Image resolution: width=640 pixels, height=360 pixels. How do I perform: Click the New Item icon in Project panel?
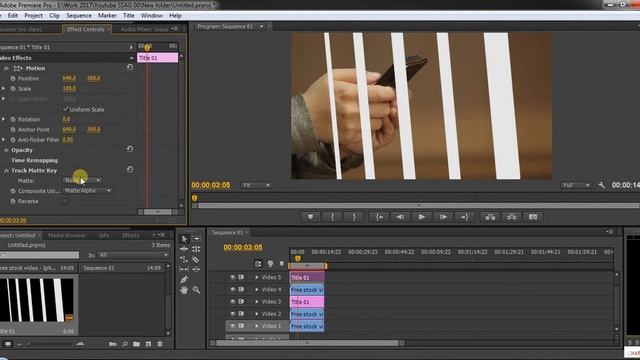(x=148, y=344)
